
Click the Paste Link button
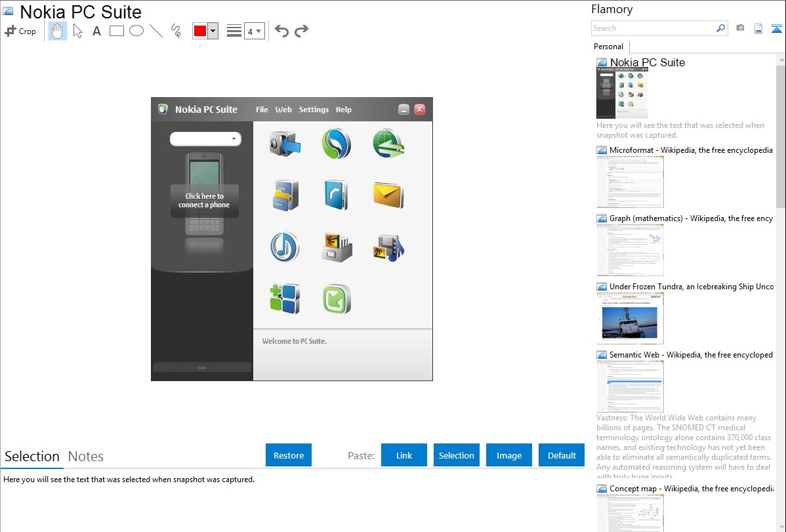pyautogui.click(x=404, y=455)
